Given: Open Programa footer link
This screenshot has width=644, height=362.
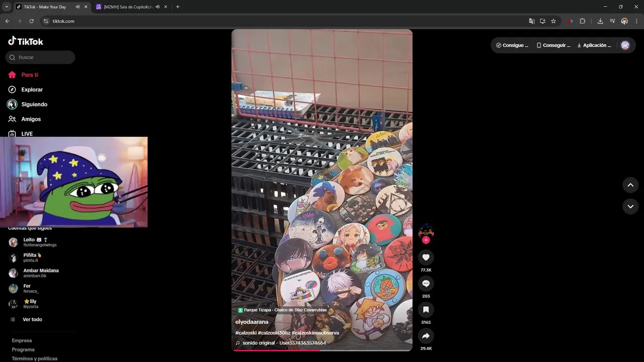Looking at the screenshot, I should click(23, 349).
